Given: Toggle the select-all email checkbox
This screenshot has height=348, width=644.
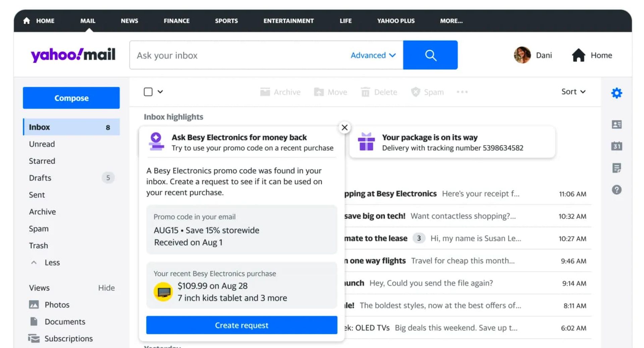Looking at the screenshot, I should point(148,91).
